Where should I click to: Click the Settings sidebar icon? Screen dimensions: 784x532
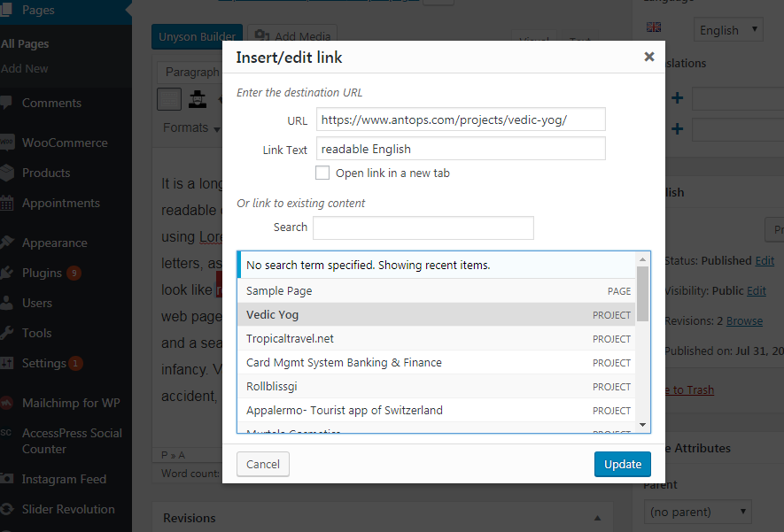(x=6, y=363)
